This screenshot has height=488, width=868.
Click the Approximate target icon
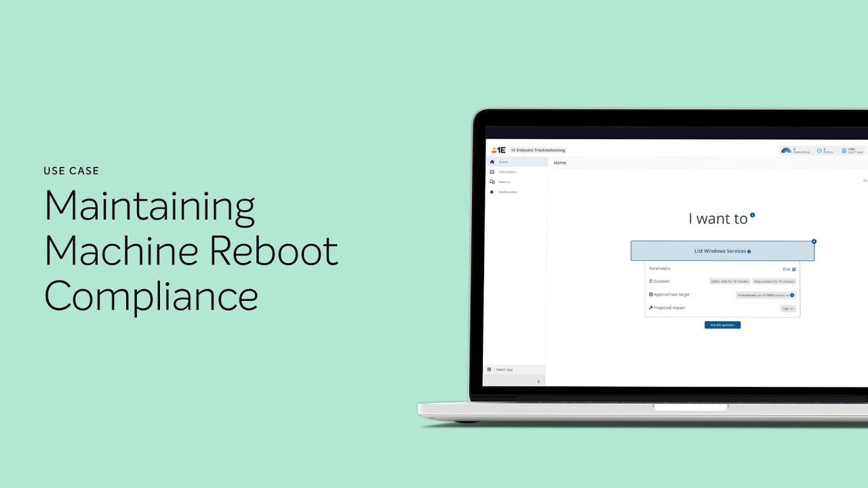tap(651, 295)
